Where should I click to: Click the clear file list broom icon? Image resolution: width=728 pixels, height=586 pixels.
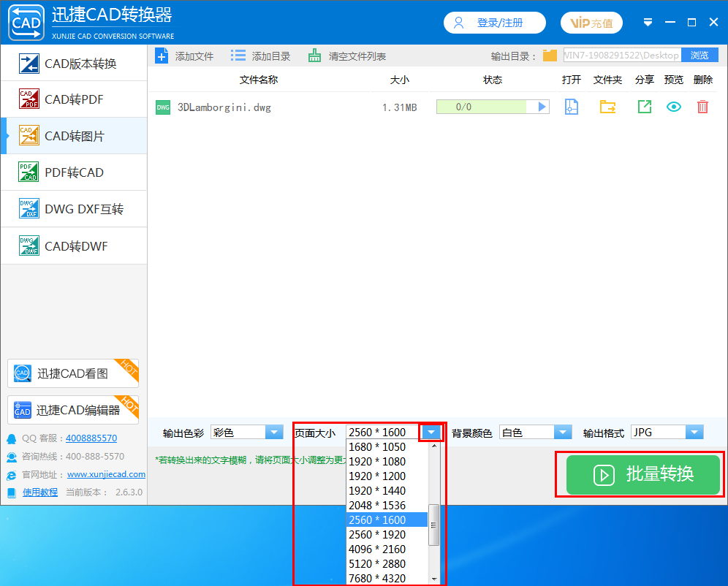point(314,56)
